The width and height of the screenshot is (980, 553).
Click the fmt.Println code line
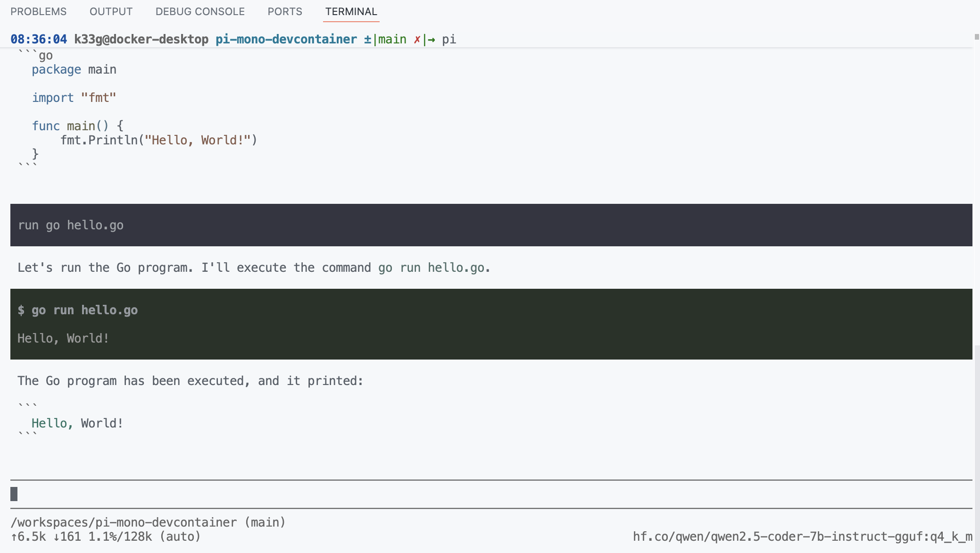(158, 140)
